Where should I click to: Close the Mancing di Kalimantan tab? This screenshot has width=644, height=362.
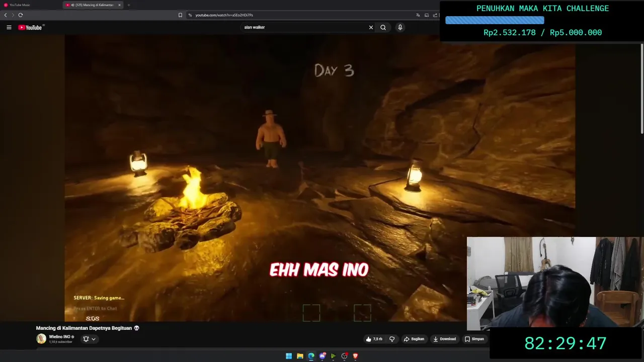[x=119, y=5]
